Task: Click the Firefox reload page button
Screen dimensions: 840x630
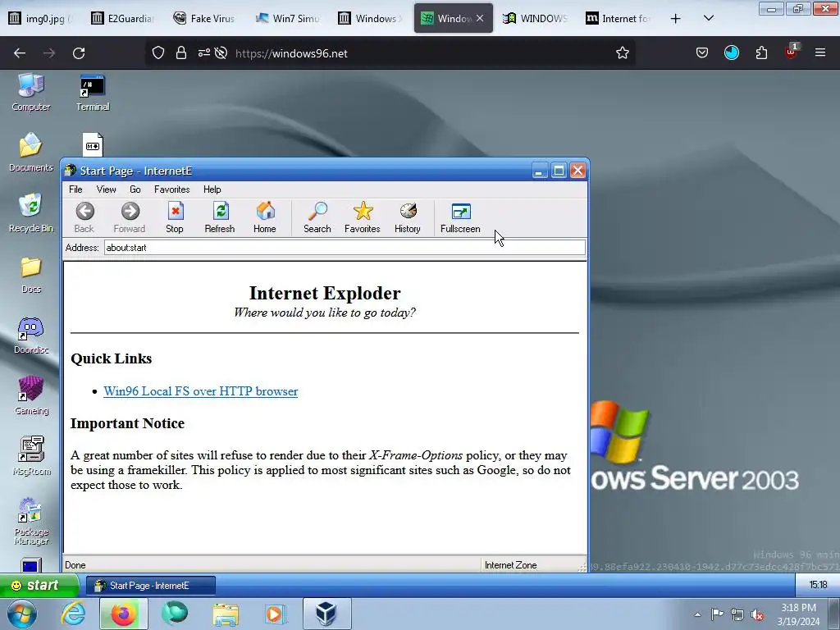Action: (x=79, y=53)
